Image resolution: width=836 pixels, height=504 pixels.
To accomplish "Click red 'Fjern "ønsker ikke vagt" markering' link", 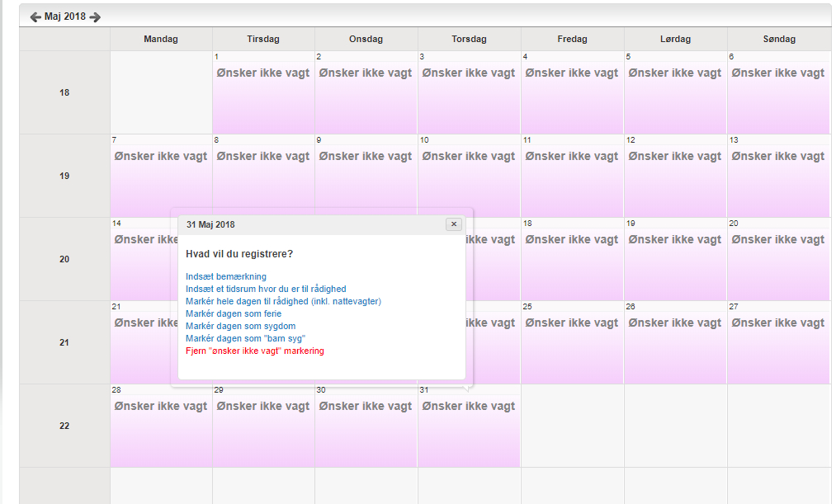I will [x=255, y=351].
